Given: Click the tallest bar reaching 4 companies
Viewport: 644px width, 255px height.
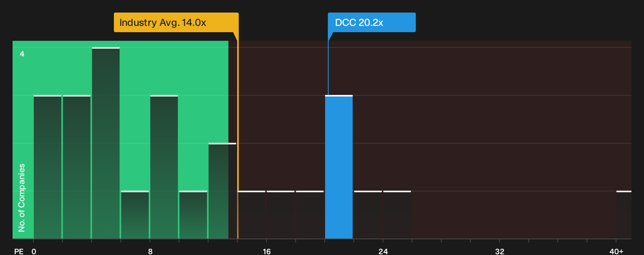Looking at the screenshot, I should point(106,143).
